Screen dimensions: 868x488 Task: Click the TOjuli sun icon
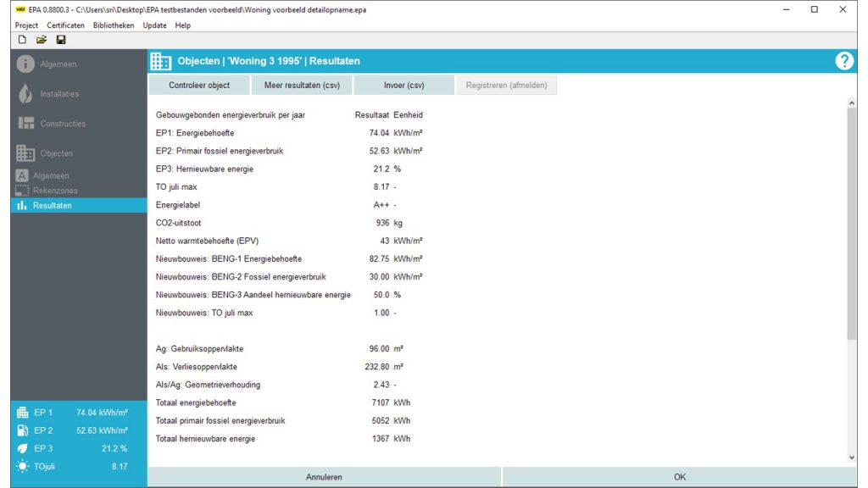(x=22, y=467)
